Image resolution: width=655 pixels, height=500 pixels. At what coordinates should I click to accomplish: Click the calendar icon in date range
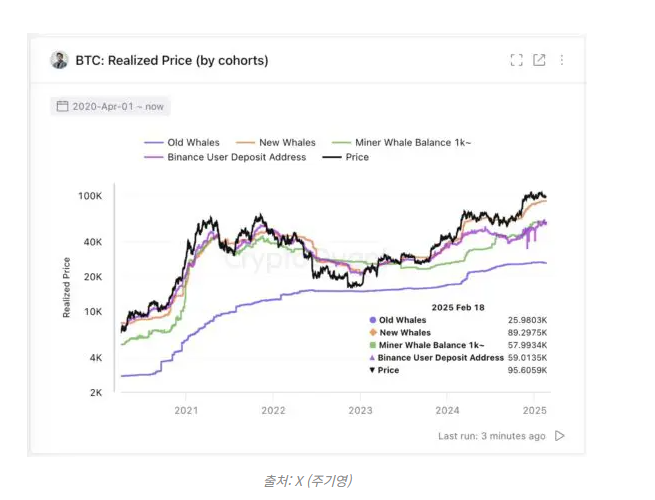pyautogui.click(x=62, y=106)
